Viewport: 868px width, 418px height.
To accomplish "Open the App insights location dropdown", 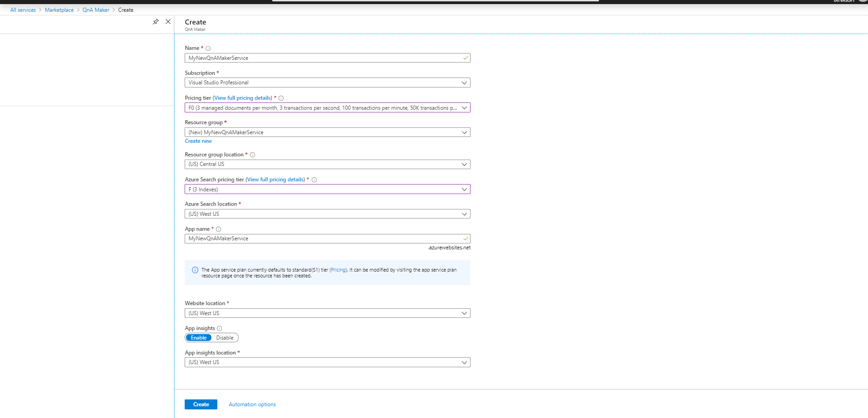I will pos(327,362).
